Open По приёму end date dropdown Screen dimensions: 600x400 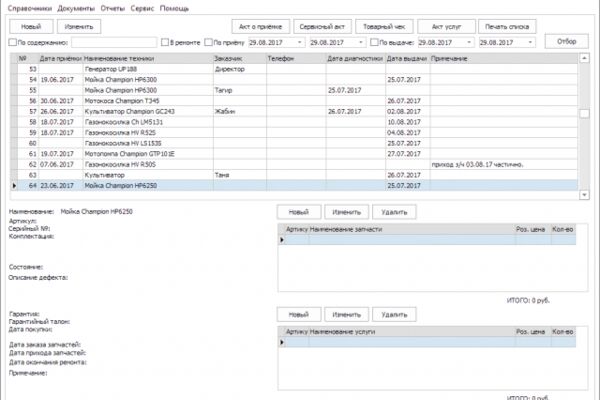tap(361, 42)
